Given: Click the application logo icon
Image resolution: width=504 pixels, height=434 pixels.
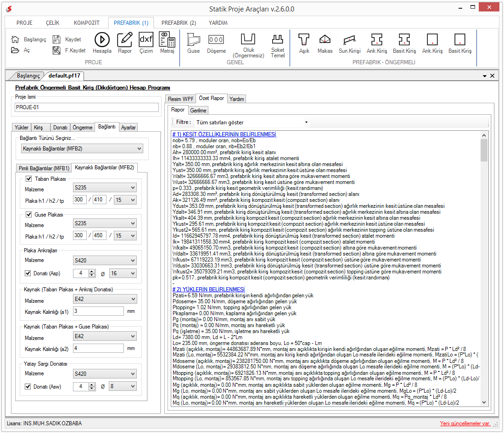Looking at the screenshot, I should pyautogui.click(x=9, y=9).
